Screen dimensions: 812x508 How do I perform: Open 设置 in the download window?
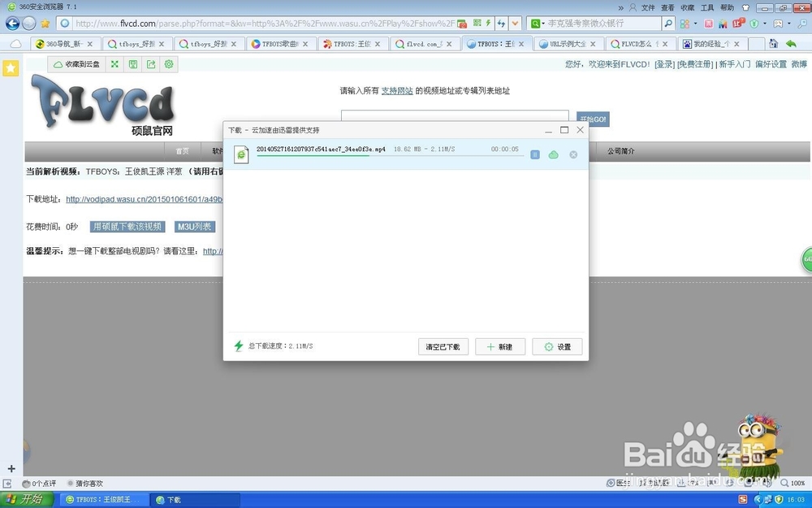pos(557,347)
